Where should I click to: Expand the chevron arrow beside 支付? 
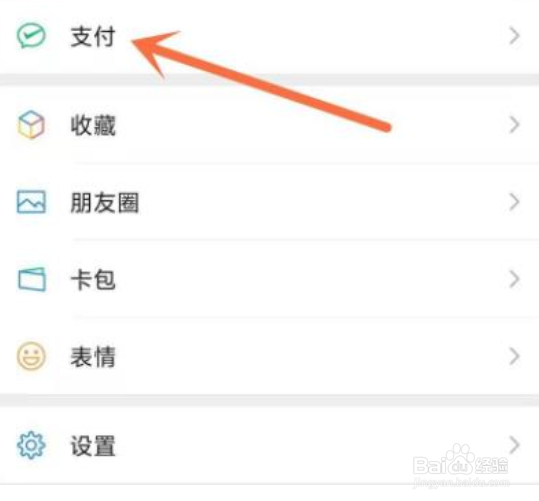[514, 36]
